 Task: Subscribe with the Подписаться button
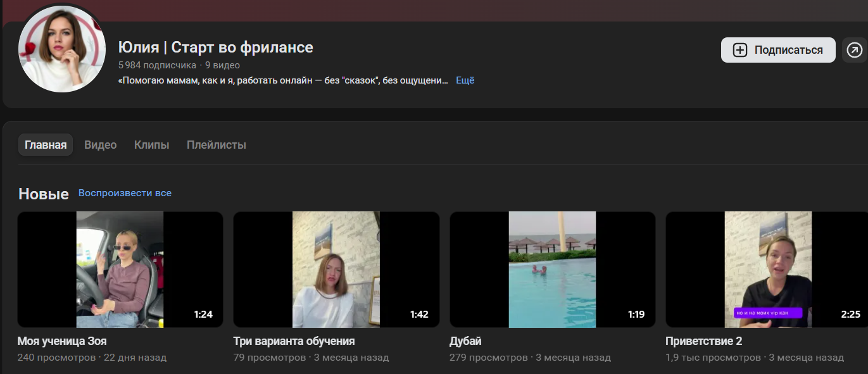point(778,50)
